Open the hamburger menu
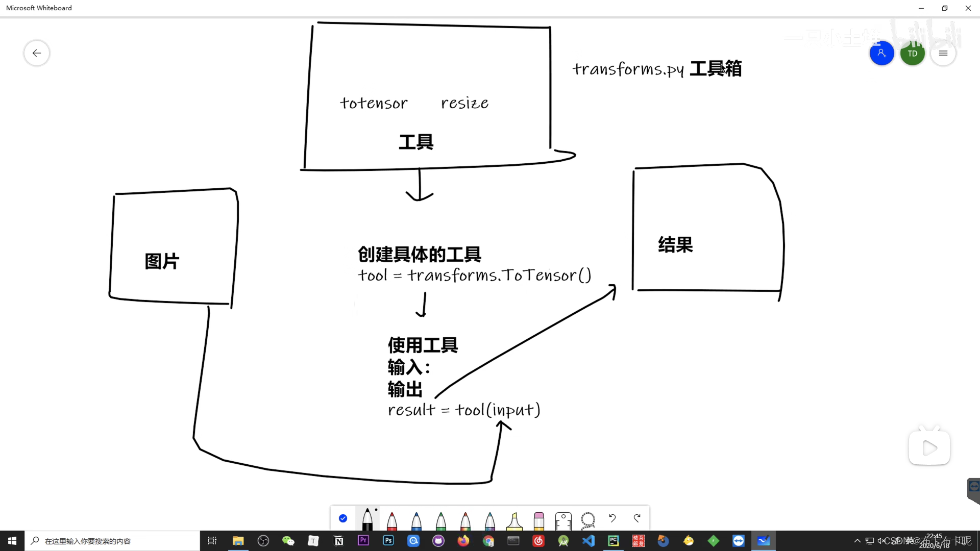Image resolution: width=980 pixels, height=551 pixels. pos(944,53)
